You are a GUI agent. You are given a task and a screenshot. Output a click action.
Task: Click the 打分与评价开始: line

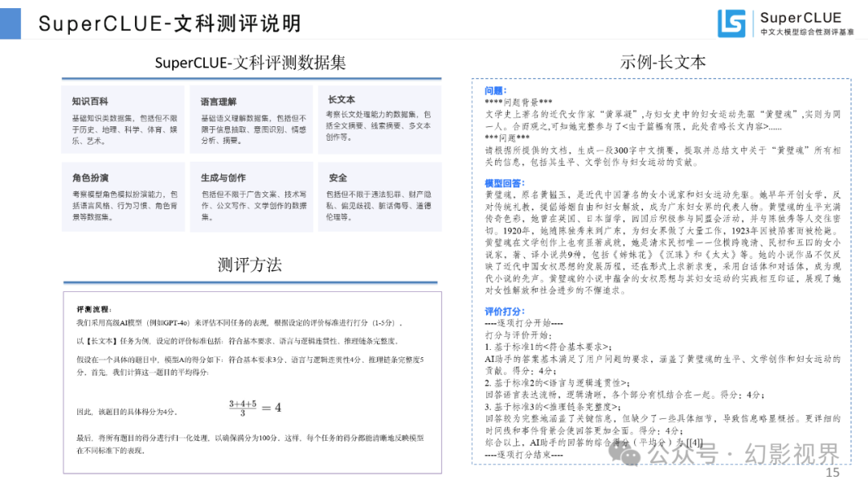pyautogui.click(x=518, y=335)
